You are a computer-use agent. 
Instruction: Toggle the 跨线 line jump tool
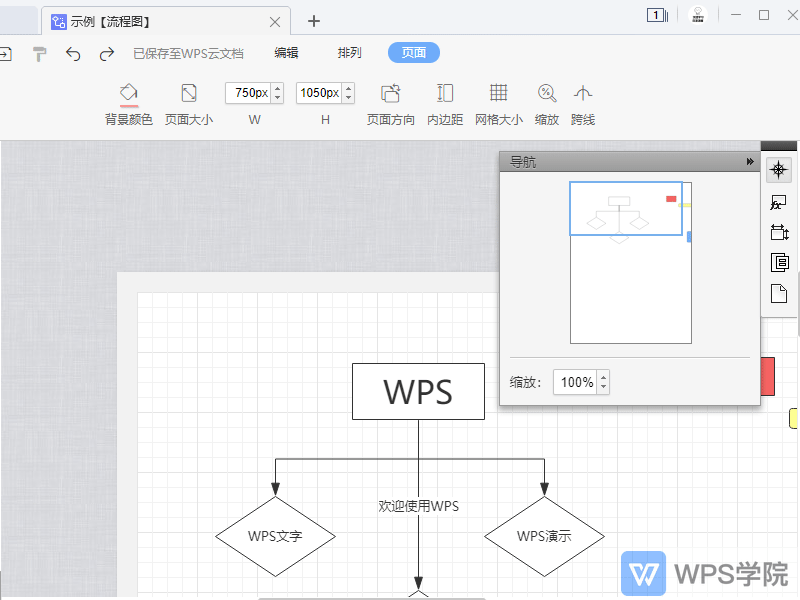click(583, 105)
